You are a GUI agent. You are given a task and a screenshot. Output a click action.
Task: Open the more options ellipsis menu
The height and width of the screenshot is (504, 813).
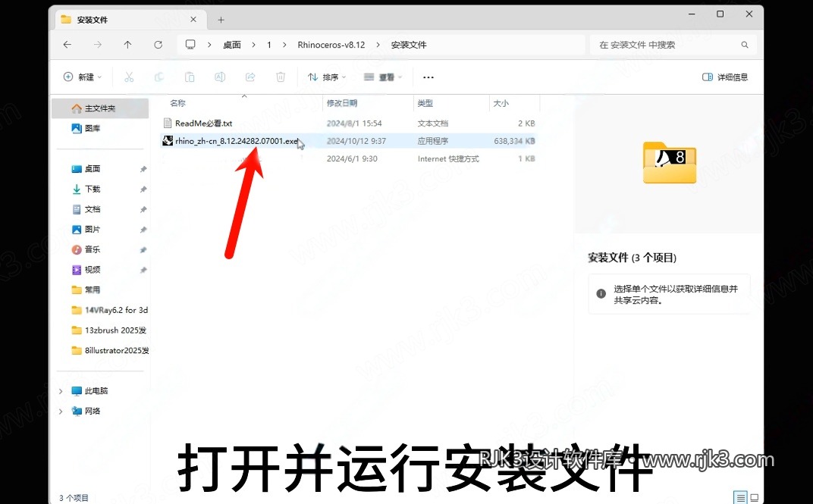click(x=428, y=77)
